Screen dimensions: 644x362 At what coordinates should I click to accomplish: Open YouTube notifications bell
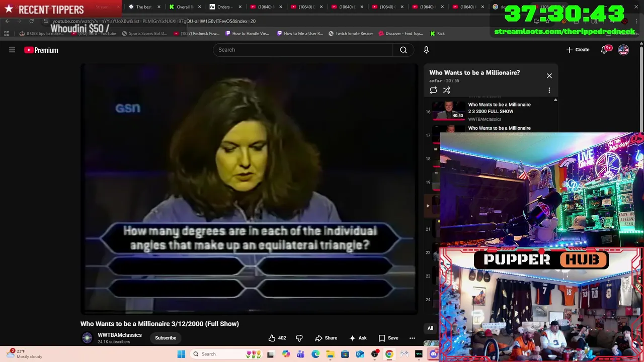[x=604, y=50]
